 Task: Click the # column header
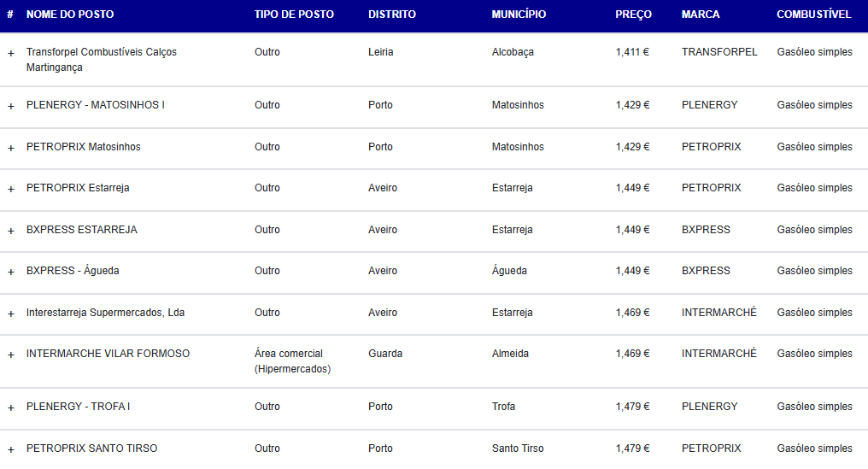click(10, 15)
